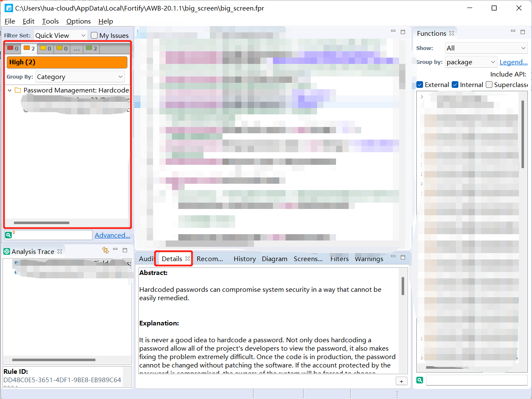532x399 pixels.
Task: Click the Details text vertical scrollbar
Action: pos(402,286)
